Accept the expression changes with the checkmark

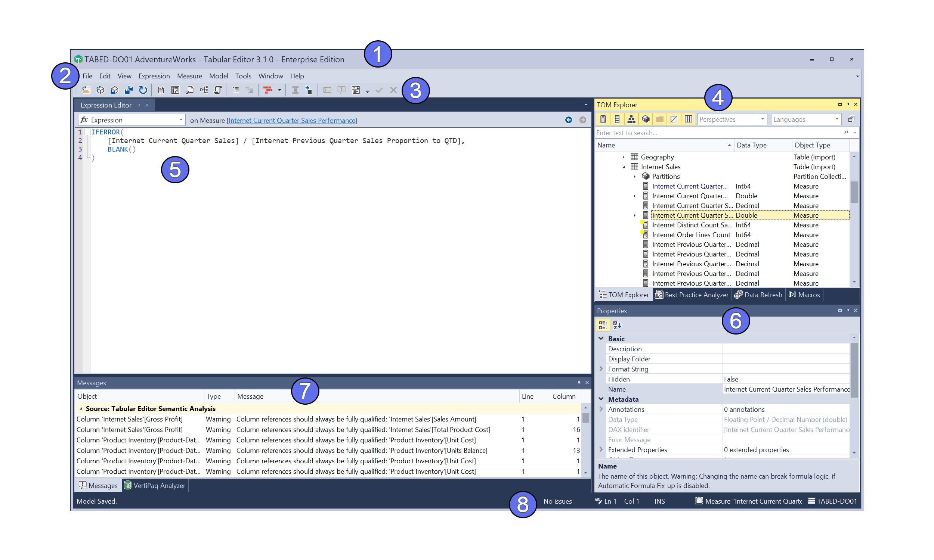[380, 90]
